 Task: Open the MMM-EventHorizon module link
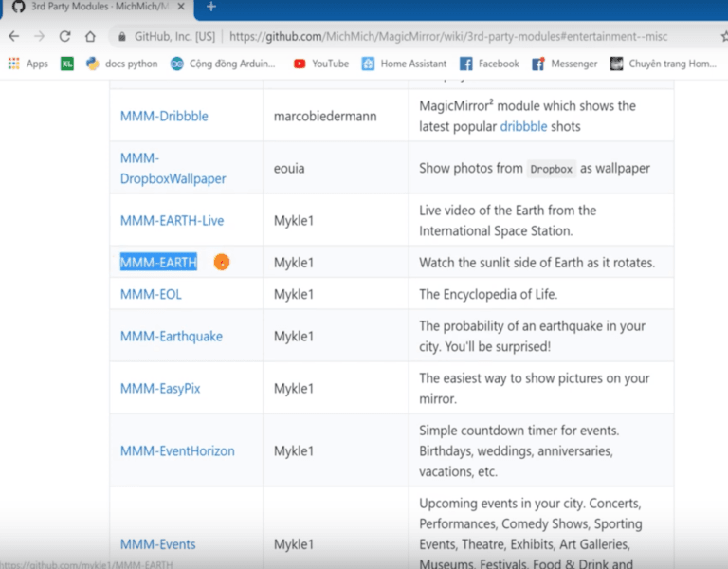coord(177,450)
